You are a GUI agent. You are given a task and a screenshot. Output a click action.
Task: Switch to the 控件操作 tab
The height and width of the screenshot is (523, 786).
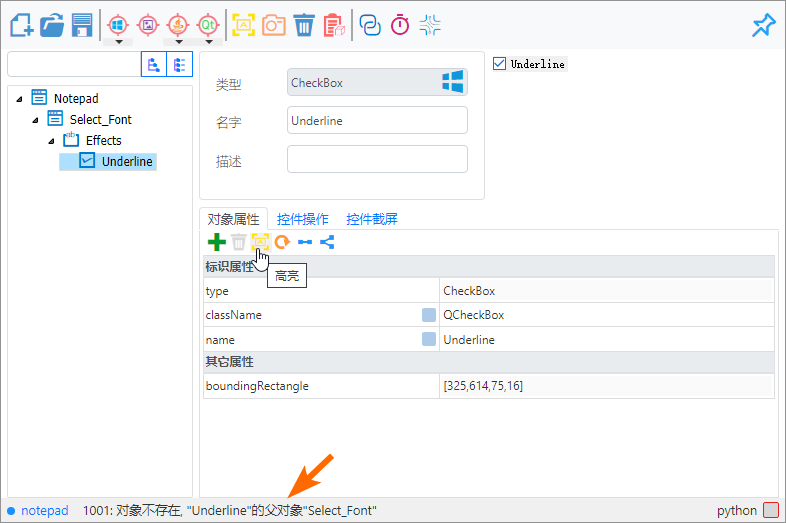[x=302, y=219]
